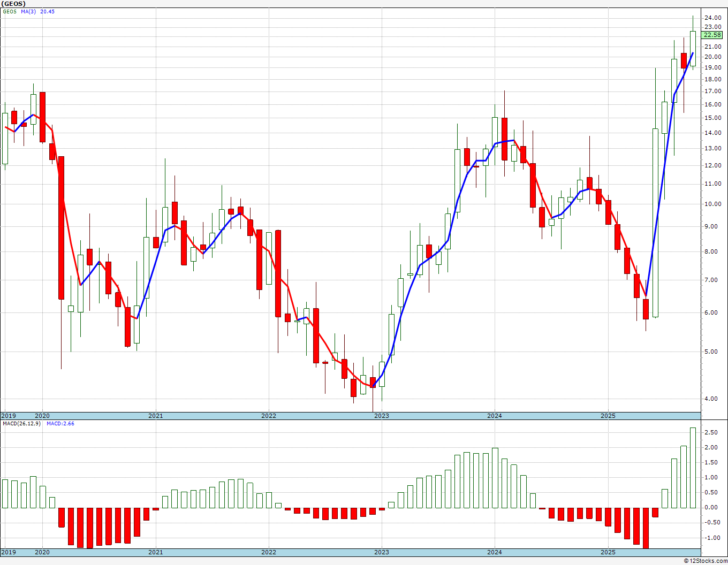Click the MACD(26,12,9) indicator label

click(x=21, y=424)
